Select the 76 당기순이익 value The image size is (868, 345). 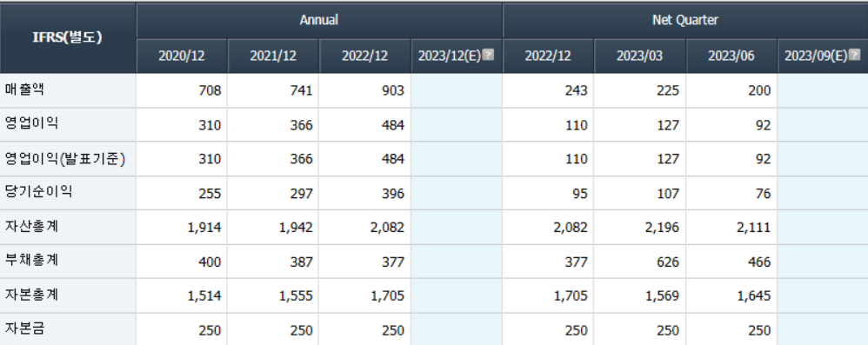coord(763,194)
